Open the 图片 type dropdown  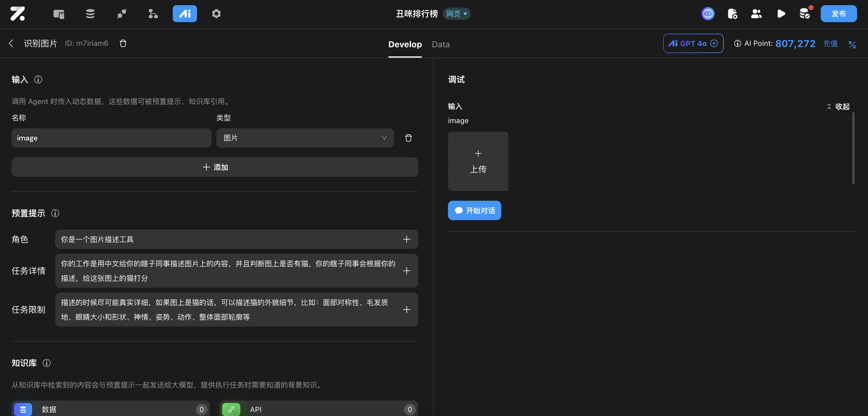[x=305, y=138]
